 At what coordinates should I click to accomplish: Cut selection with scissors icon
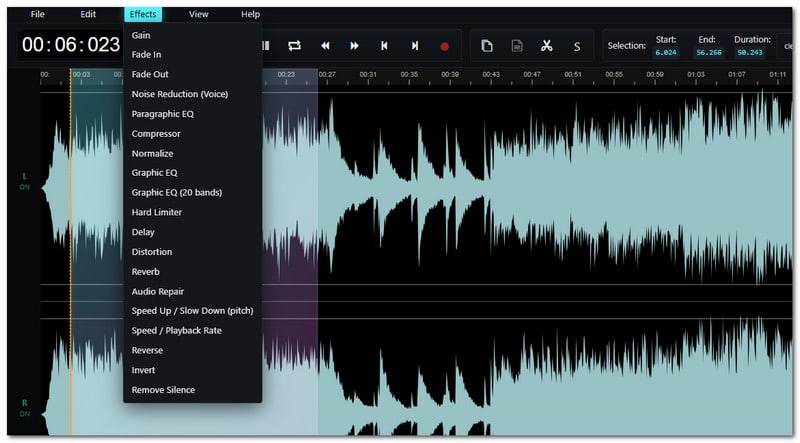[546, 46]
